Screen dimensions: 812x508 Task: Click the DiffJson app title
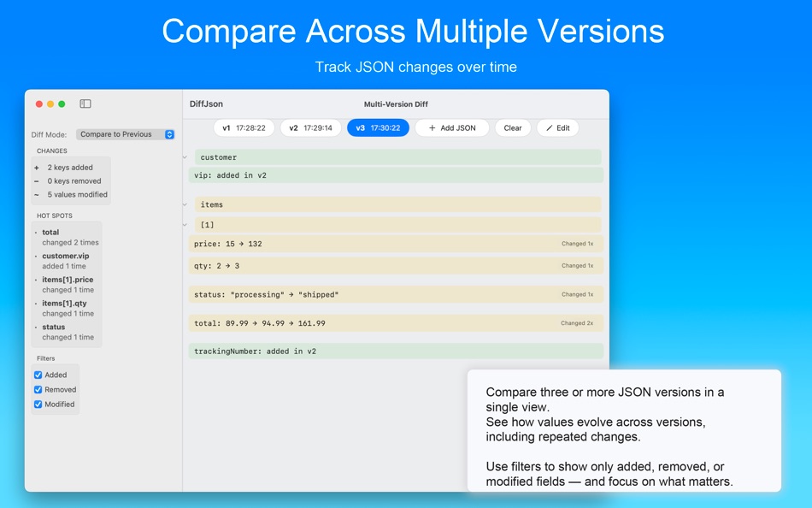(206, 103)
